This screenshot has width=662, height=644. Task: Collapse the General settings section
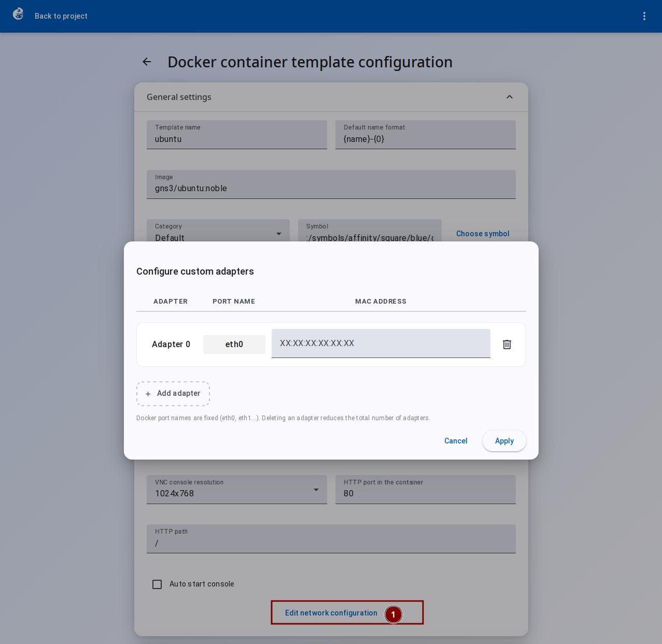pyautogui.click(x=510, y=97)
